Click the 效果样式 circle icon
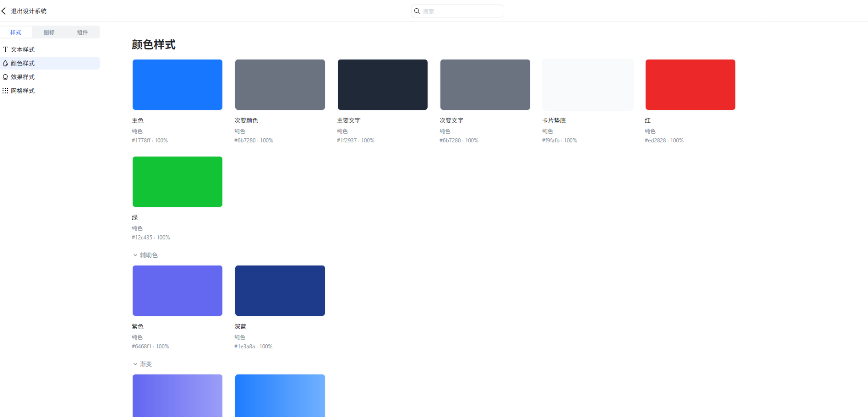The width and height of the screenshot is (868, 417). [5, 77]
